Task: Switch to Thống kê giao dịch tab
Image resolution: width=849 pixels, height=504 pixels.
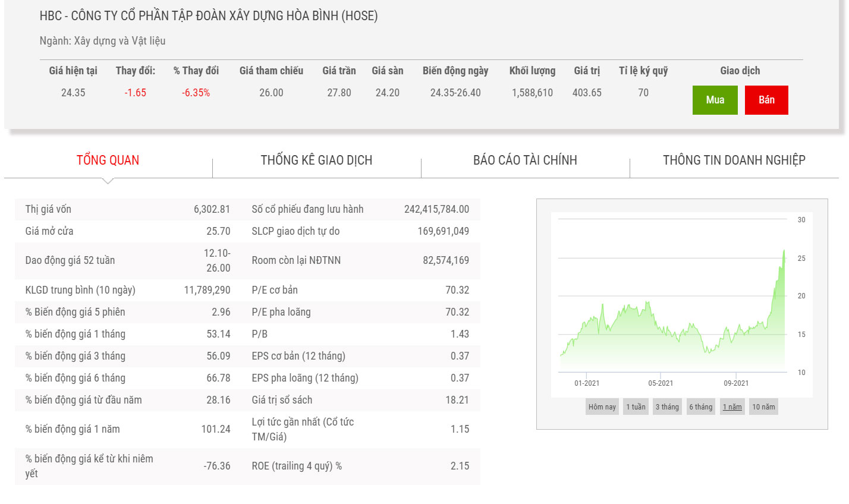Action: pos(316,160)
